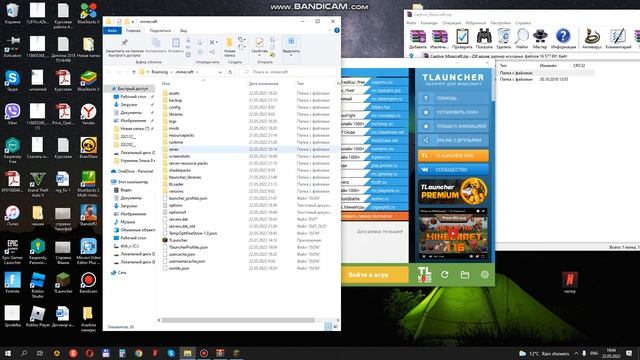
Task: Open WinRAR File (Файл) menu
Action: 411,23
